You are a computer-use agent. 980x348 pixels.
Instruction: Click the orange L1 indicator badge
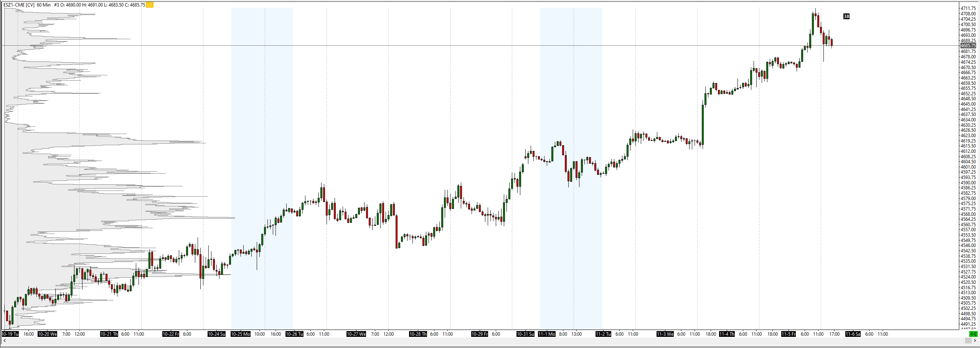pyautogui.click(x=150, y=5)
